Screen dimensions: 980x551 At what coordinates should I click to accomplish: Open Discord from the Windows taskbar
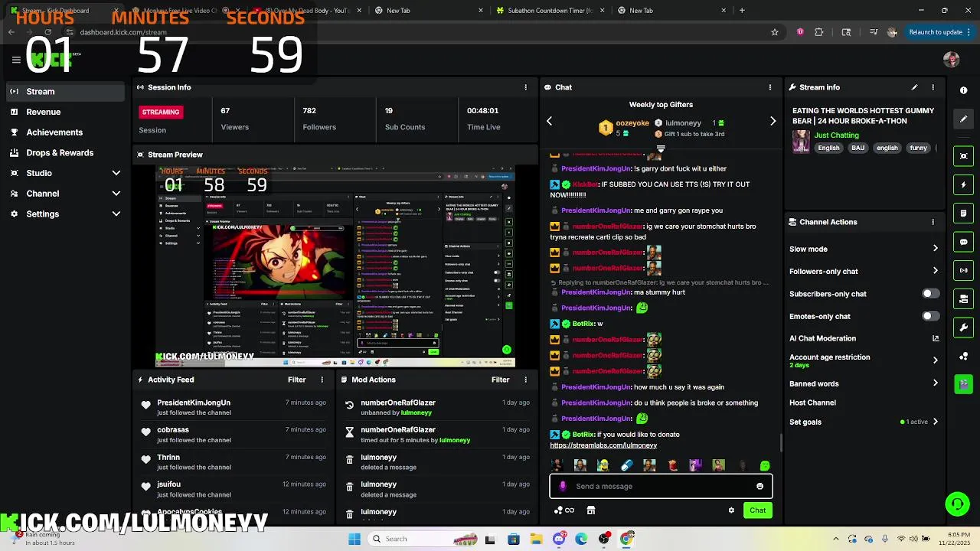[559, 539]
